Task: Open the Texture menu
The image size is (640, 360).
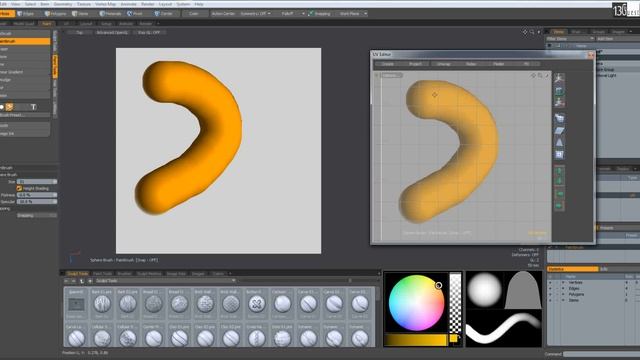Action: (84, 4)
